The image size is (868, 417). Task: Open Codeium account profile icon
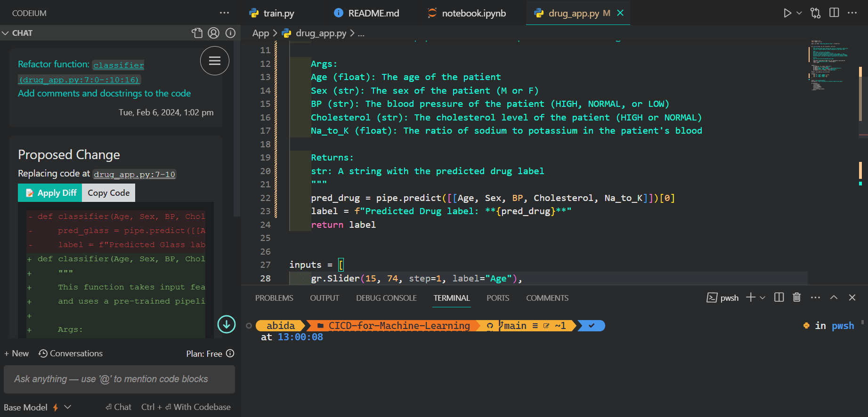tap(214, 33)
